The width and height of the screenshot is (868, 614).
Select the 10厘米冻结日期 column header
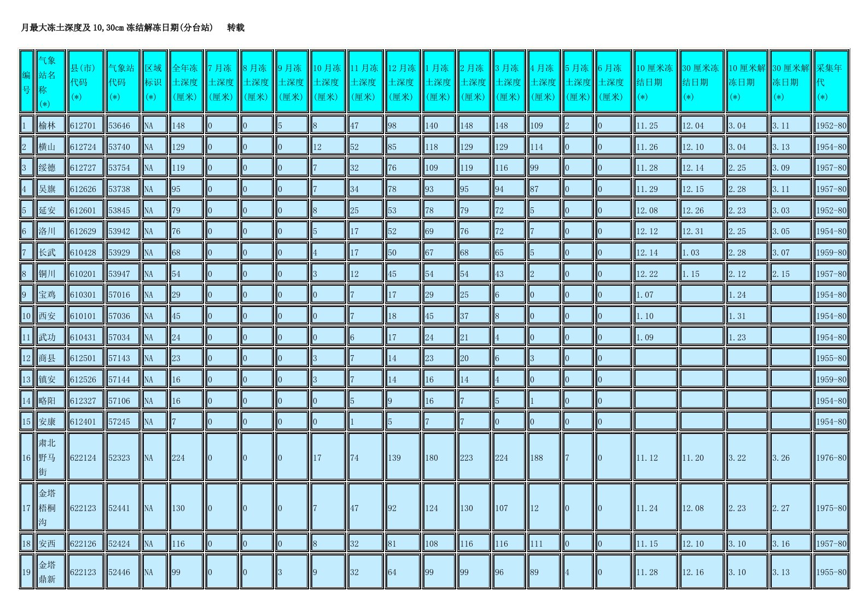656,82
